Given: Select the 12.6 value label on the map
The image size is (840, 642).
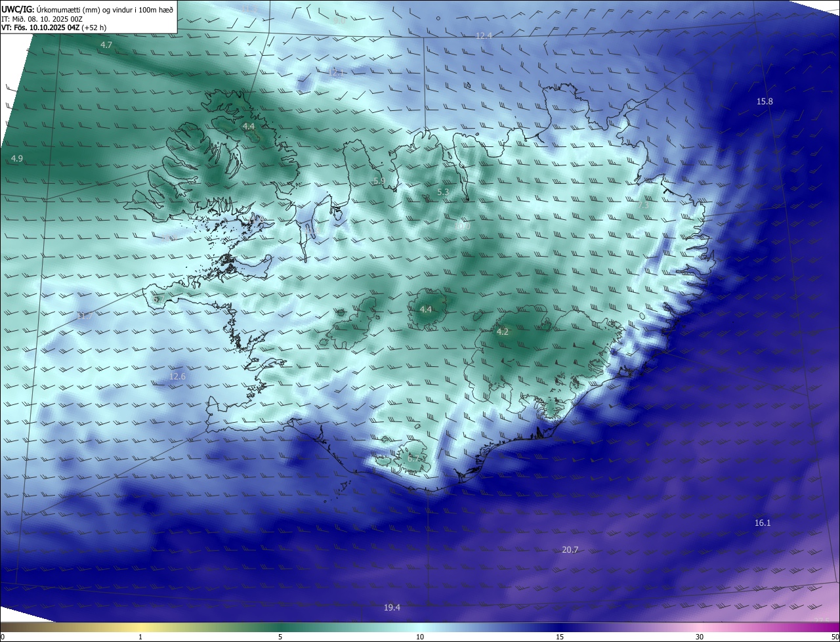Looking at the screenshot, I should pos(177,376).
